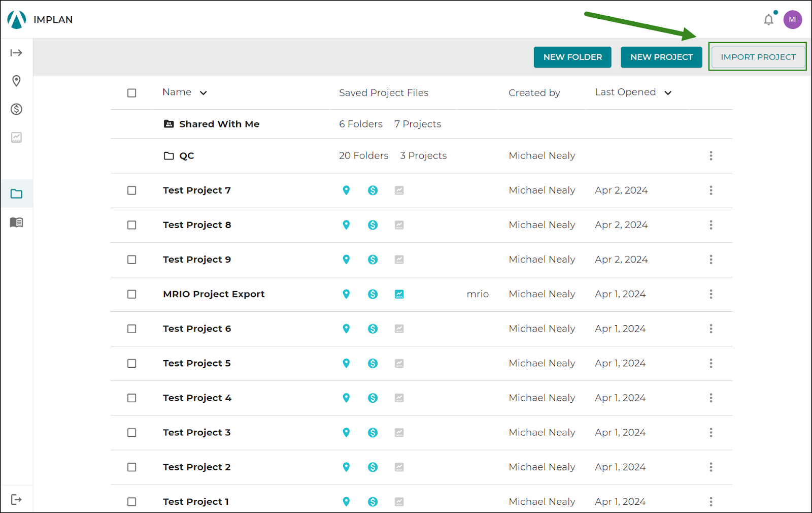Select the Regions location pin icon in sidebar
812x513 pixels.
[x=17, y=81]
